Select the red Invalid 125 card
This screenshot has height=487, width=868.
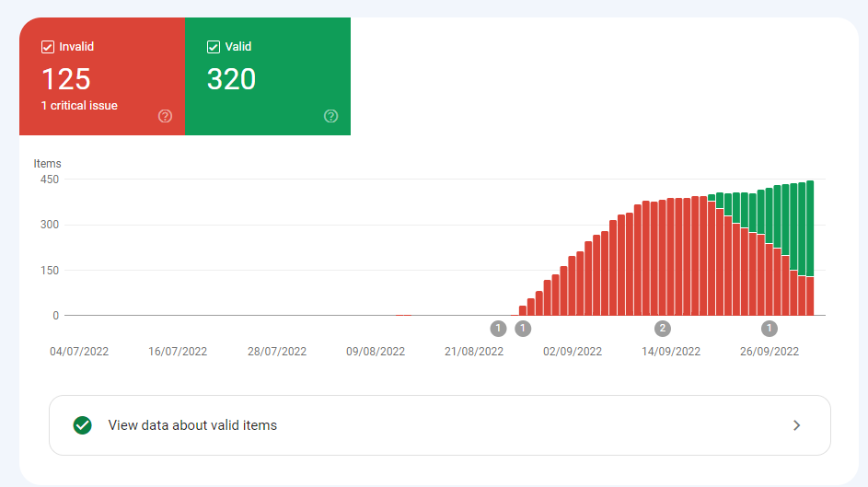click(x=102, y=78)
